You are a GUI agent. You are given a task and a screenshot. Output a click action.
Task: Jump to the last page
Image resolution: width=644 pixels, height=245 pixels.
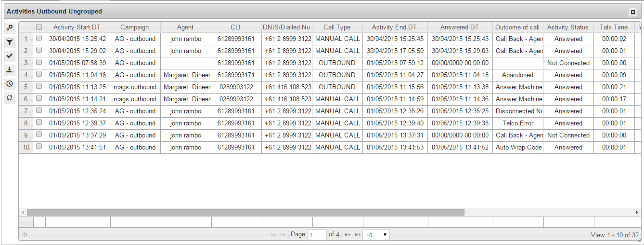[357, 235]
